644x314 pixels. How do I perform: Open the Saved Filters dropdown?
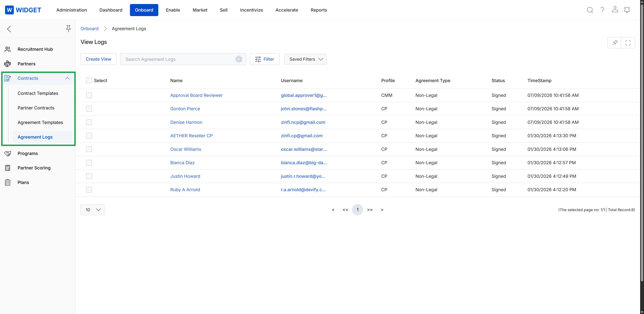click(x=305, y=59)
